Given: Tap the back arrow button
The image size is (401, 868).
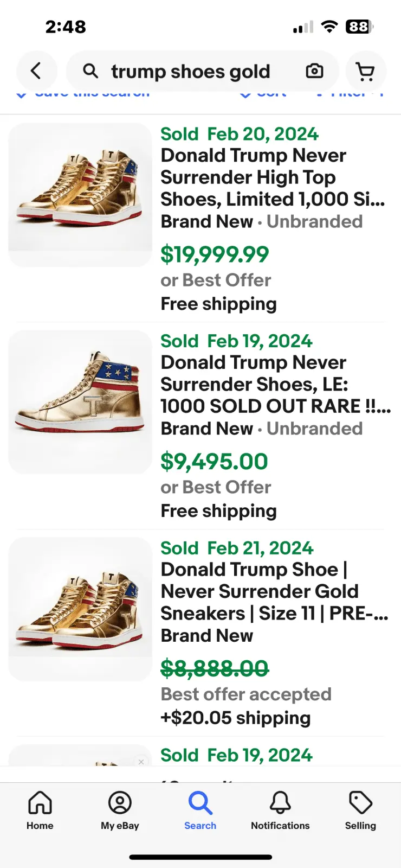Looking at the screenshot, I should point(36,71).
